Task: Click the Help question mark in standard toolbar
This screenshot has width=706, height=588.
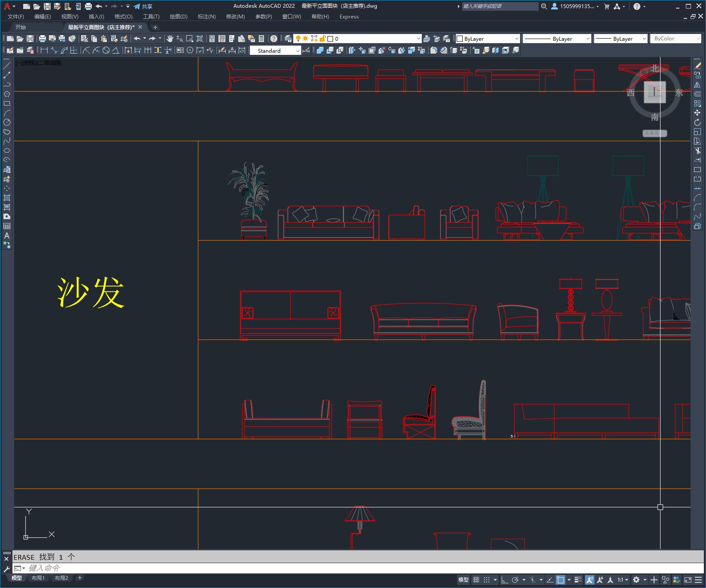Action: pos(274,39)
